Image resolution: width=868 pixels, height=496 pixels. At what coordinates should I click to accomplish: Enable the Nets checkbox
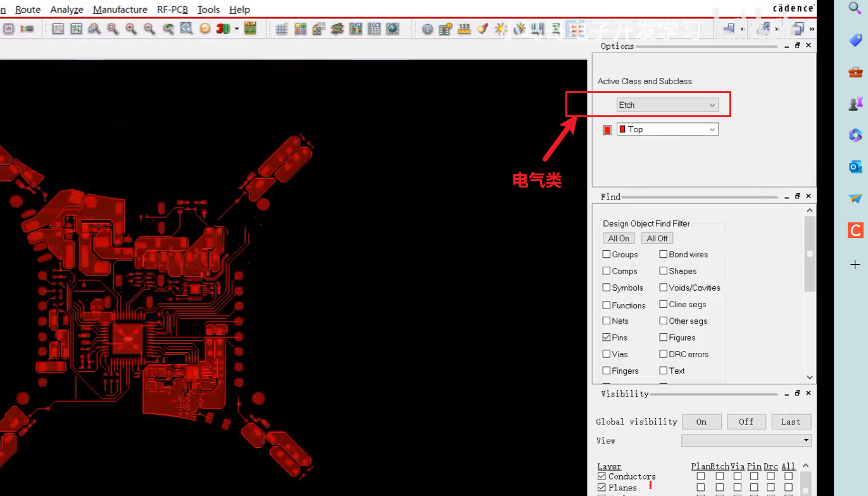607,321
